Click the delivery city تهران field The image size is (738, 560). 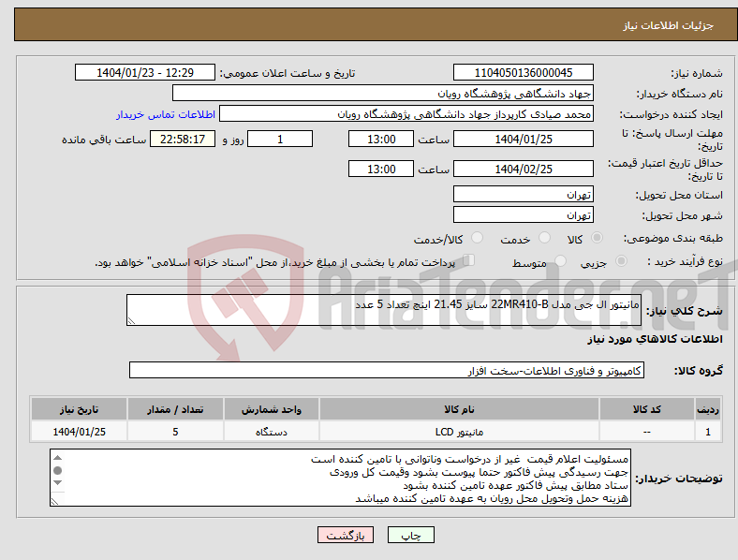click(523, 214)
